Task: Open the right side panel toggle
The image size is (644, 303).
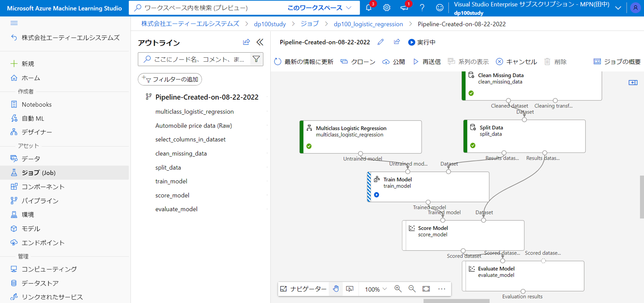Action: (633, 83)
